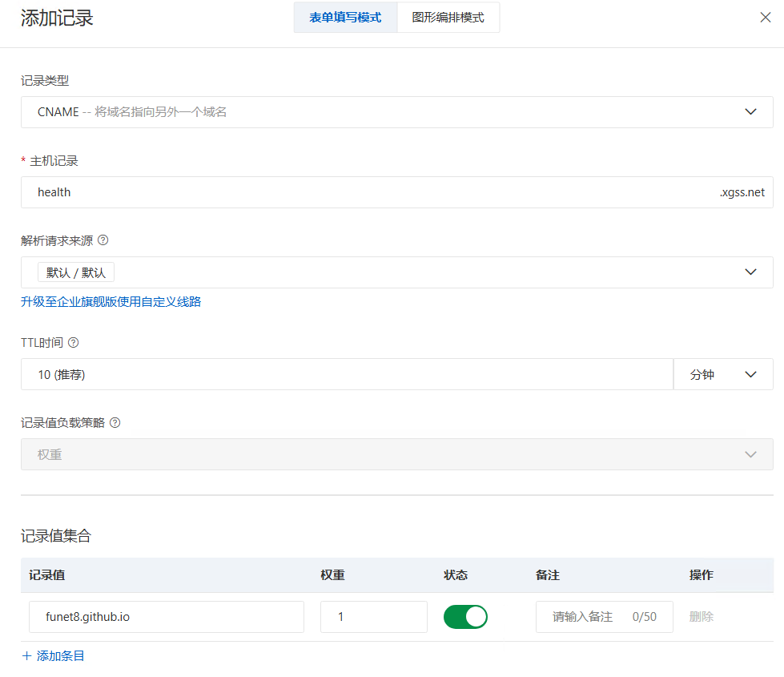784x677 pixels.
Task: Open the 升级至企业旗舰版使用自定义线路 link
Action: pos(111,302)
